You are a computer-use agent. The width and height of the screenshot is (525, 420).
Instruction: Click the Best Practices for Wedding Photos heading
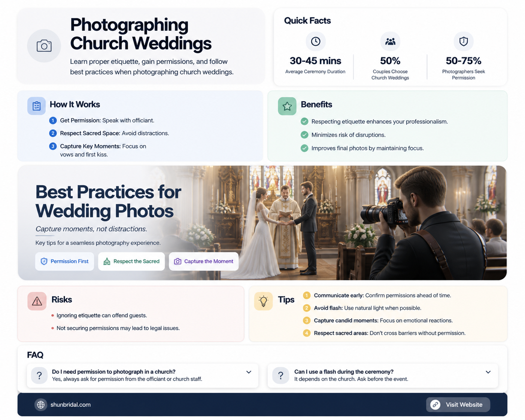tap(108, 201)
